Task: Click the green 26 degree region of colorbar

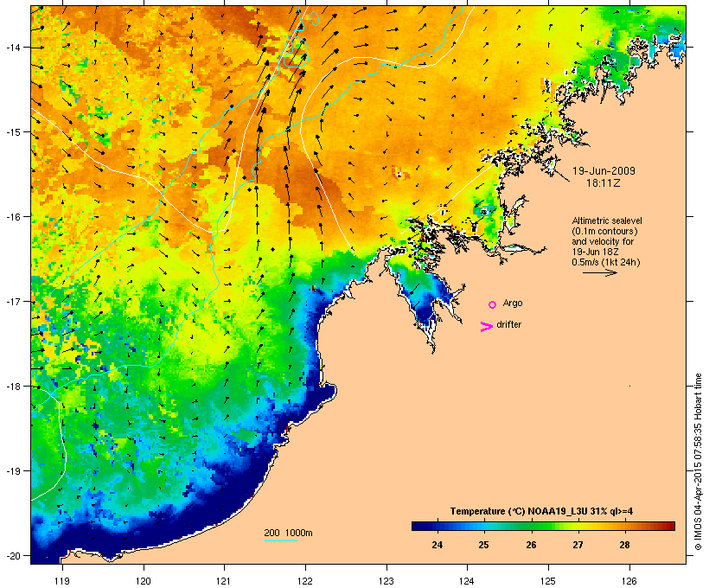Action: pos(531,526)
